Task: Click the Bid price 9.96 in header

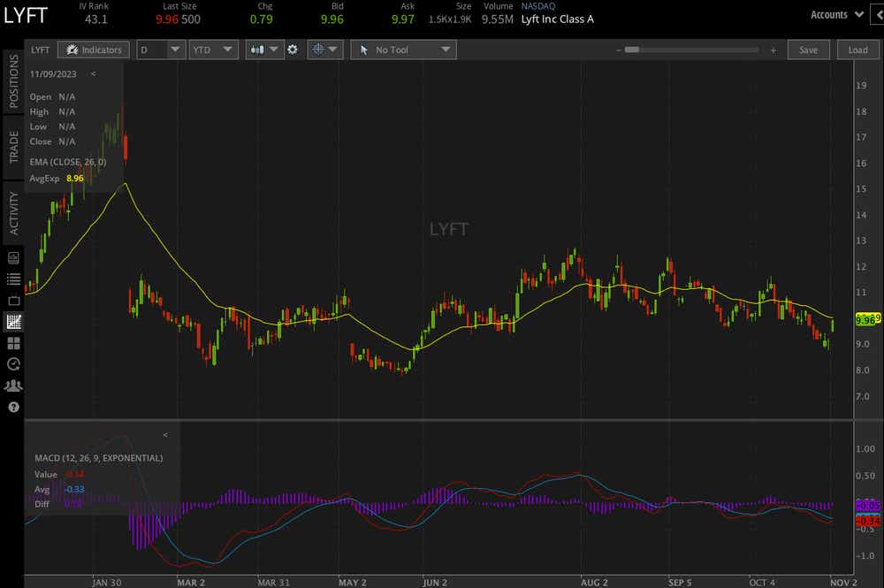Action: (x=332, y=19)
